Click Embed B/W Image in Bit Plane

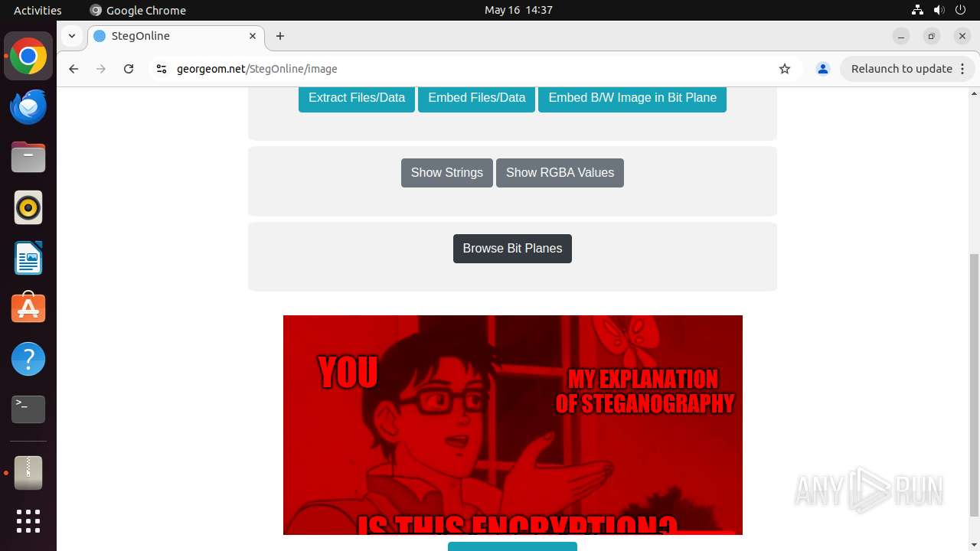632,98
